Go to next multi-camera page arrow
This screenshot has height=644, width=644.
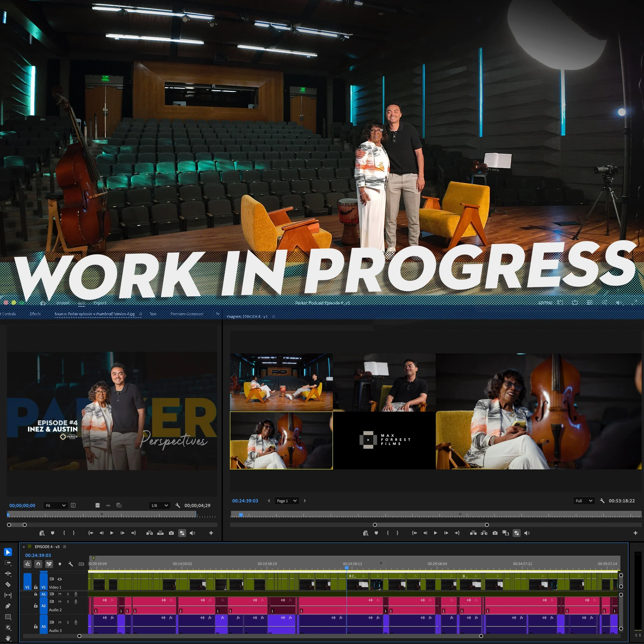pyautogui.click(x=305, y=501)
